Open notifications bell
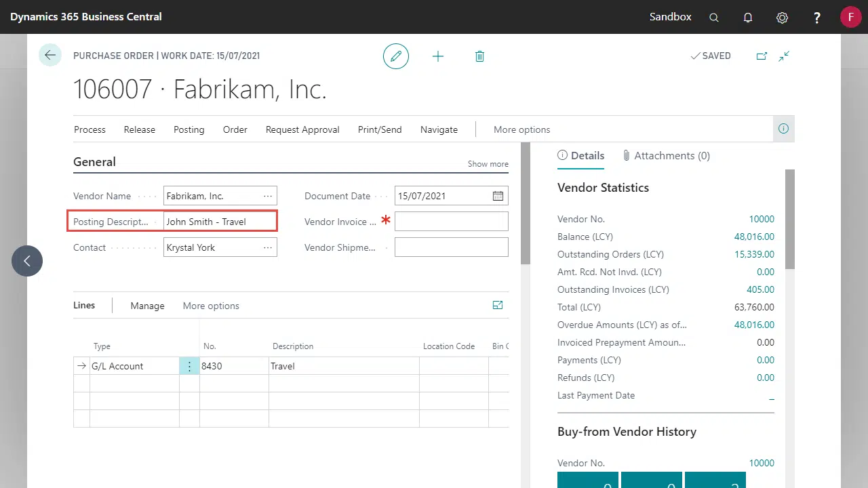Viewport: 868px width, 488px height. [748, 18]
